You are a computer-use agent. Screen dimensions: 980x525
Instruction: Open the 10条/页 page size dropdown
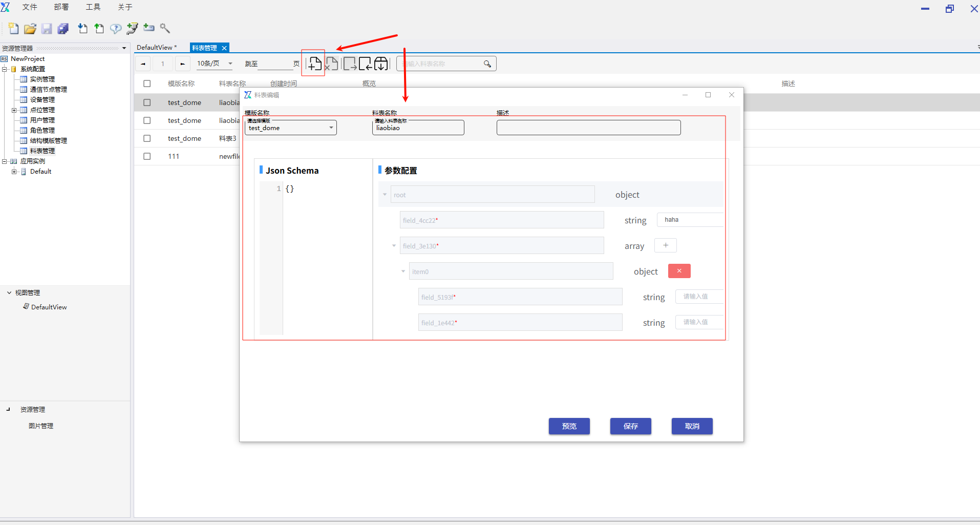(215, 64)
